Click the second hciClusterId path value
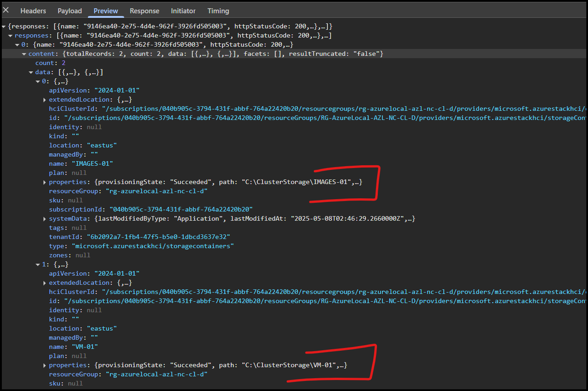 [x=344, y=292]
